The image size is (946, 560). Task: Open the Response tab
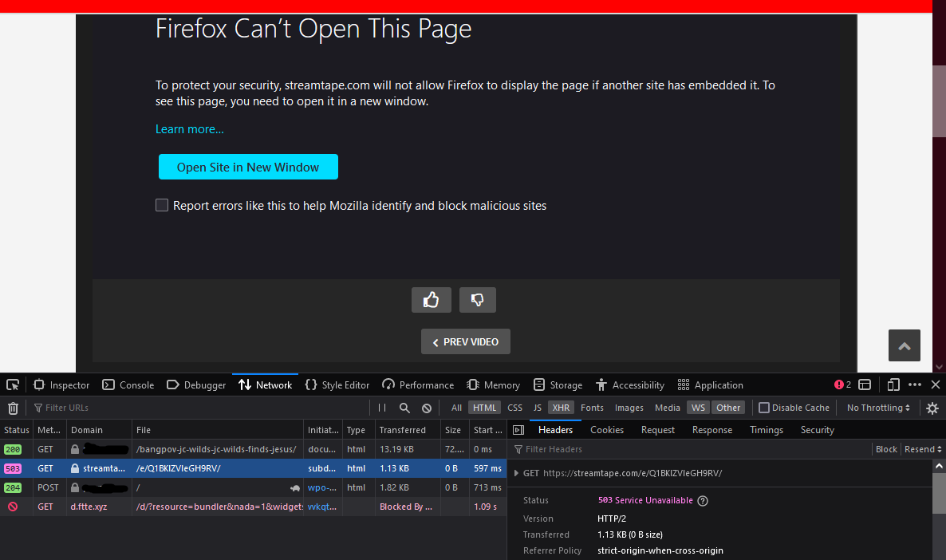712,430
